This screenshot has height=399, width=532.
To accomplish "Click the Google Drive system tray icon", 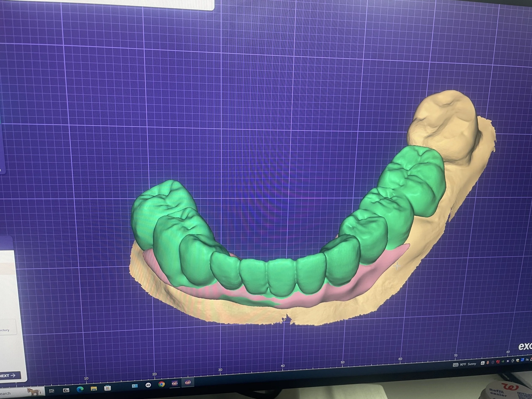I will click(x=482, y=363).
